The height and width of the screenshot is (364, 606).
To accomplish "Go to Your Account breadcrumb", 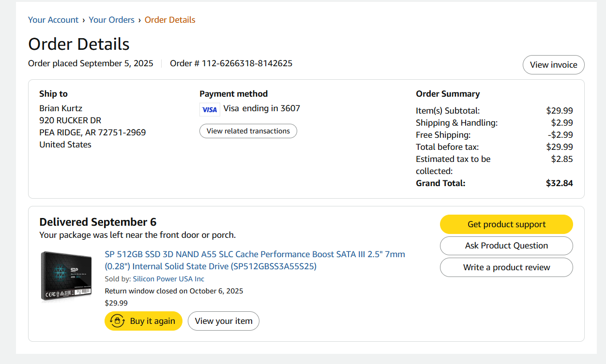I will coord(53,20).
